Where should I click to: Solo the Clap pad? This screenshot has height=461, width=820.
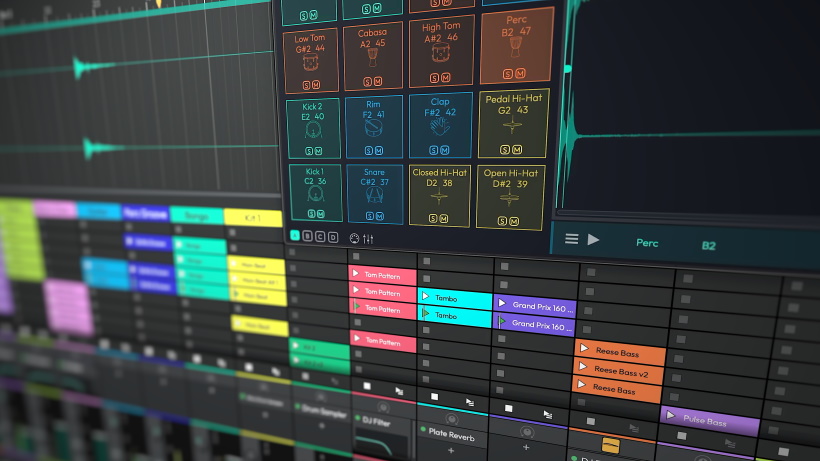click(x=434, y=151)
